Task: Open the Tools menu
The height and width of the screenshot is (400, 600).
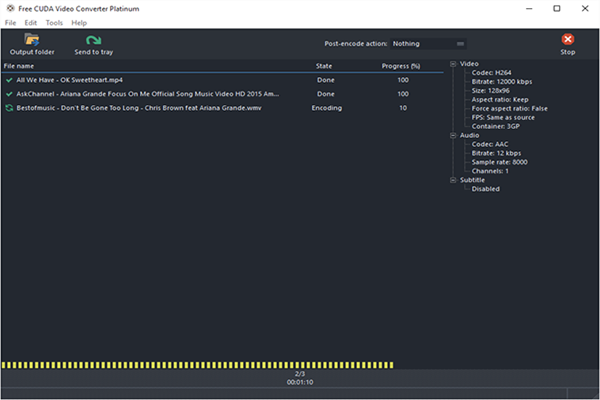Action: click(x=54, y=22)
